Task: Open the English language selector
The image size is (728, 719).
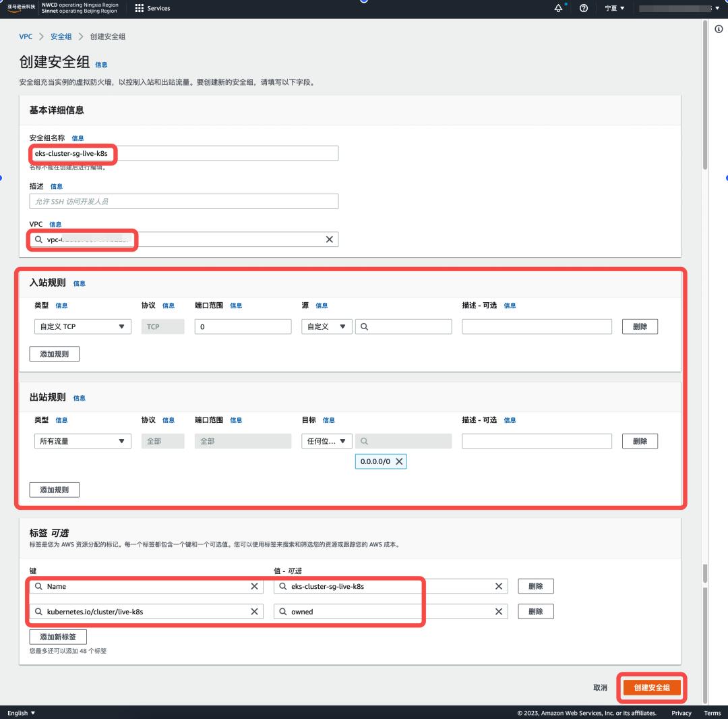Action: pos(22,713)
